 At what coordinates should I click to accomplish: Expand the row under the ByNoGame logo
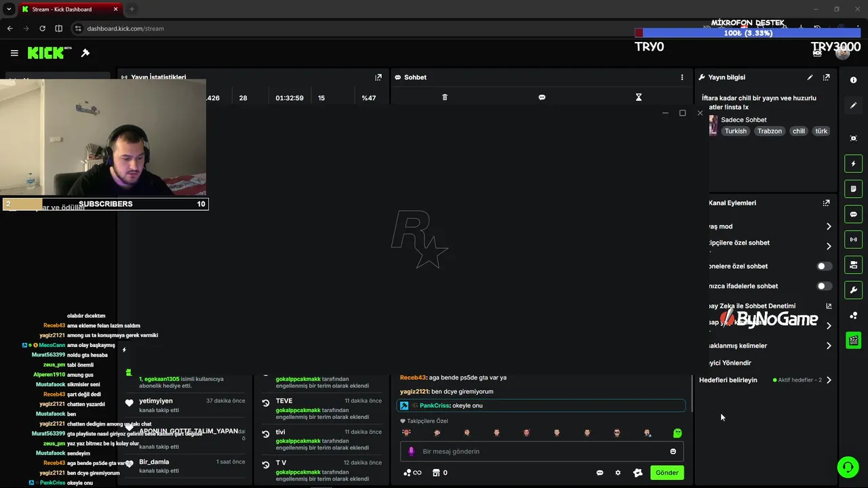pyautogui.click(x=829, y=326)
